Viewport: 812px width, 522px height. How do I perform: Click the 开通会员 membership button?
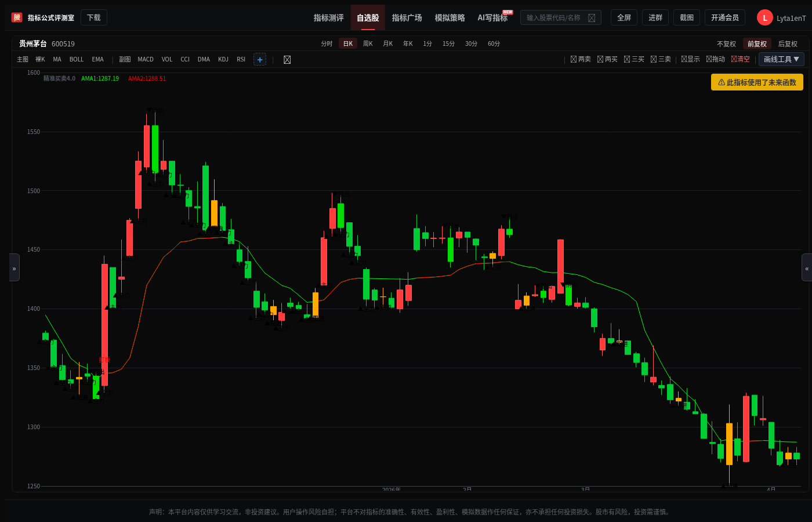(x=725, y=17)
